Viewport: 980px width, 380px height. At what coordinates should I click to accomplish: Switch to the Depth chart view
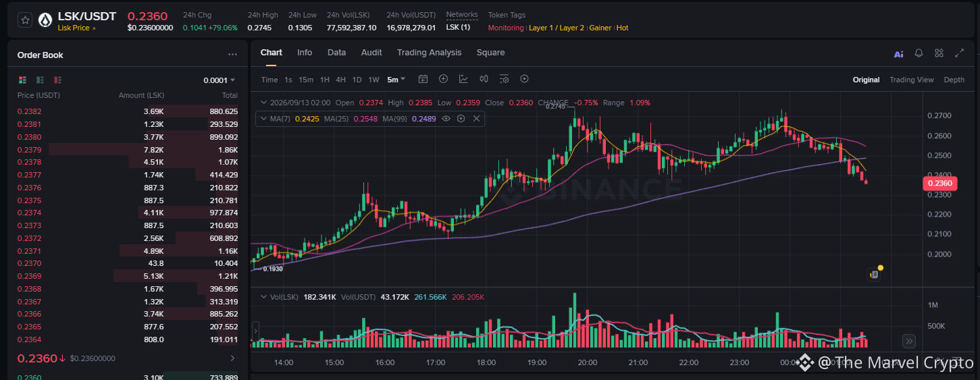(x=954, y=80)
